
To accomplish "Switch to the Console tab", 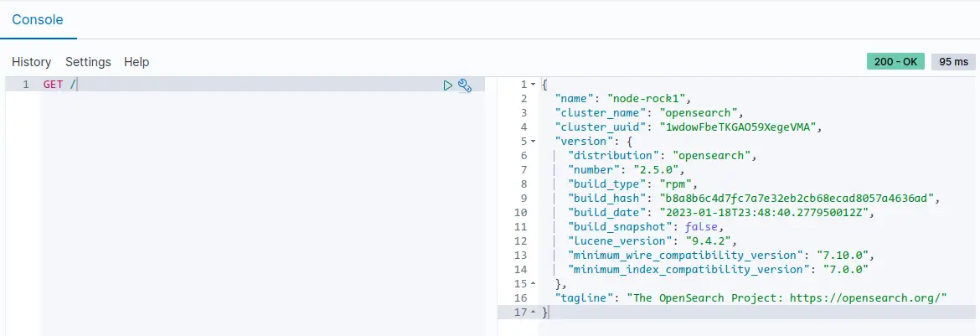I will tap(38, 18).
